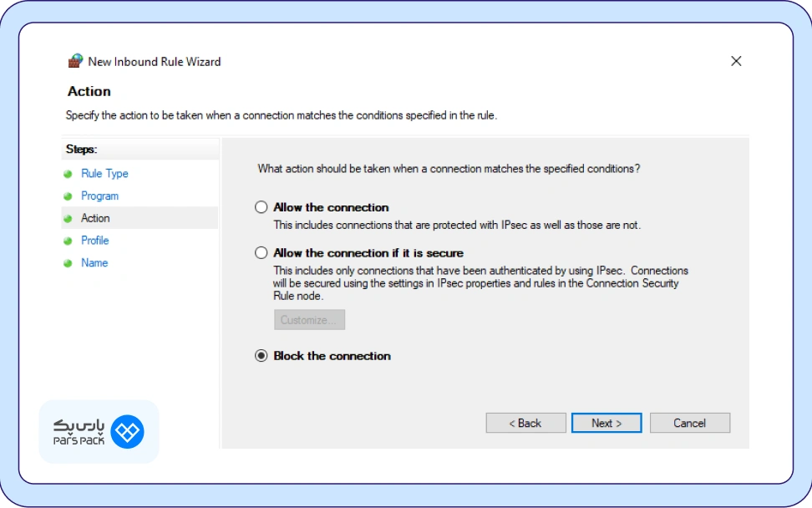This screenshot has height=508, width=812.
Task: Open the Name step link
Action: [x=94, y=263]
